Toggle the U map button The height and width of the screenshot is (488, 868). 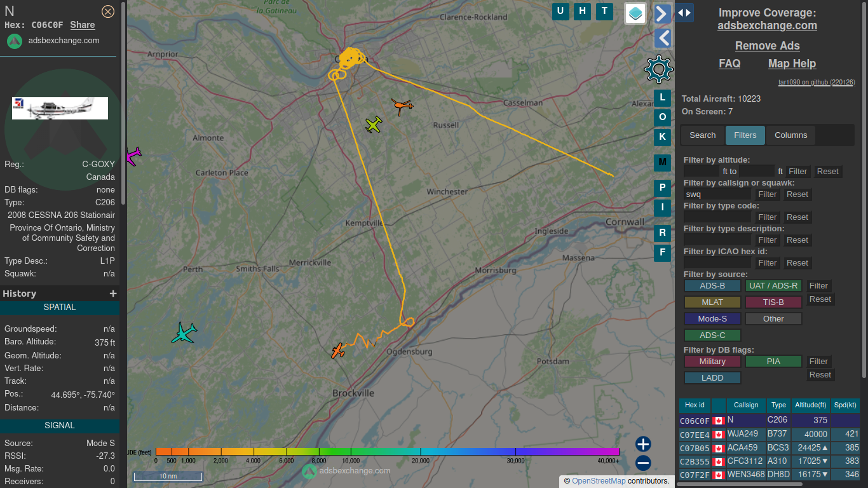560,11
